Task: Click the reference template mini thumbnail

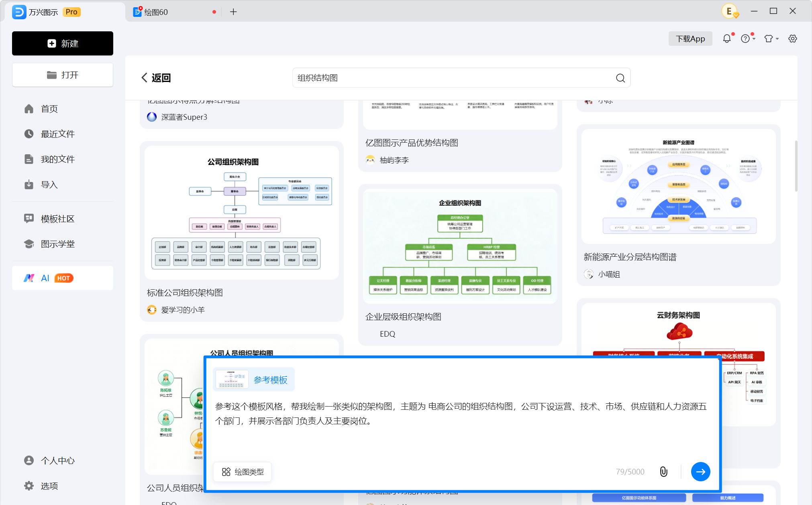Action: (232, 379)
